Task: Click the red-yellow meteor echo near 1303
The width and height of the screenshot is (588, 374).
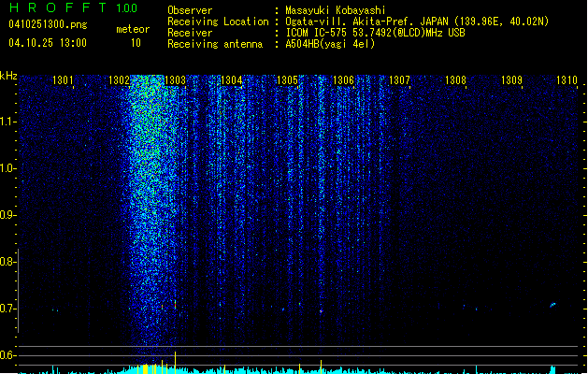Action: pos(175,305)
